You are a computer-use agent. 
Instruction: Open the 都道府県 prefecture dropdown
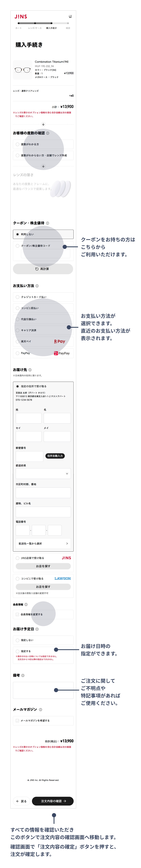(x=43, y=473)
